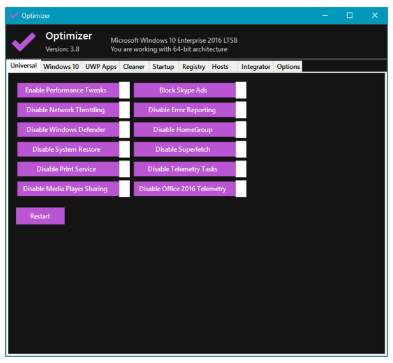393x363 pixels.
Task: Toggle white box beside Disable Telemetry Tasks
Action: point(241,169)
